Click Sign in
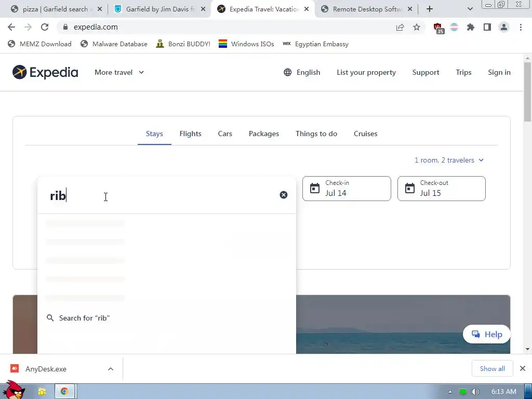The height and width of the screenshot is (399, 532). 499,72
